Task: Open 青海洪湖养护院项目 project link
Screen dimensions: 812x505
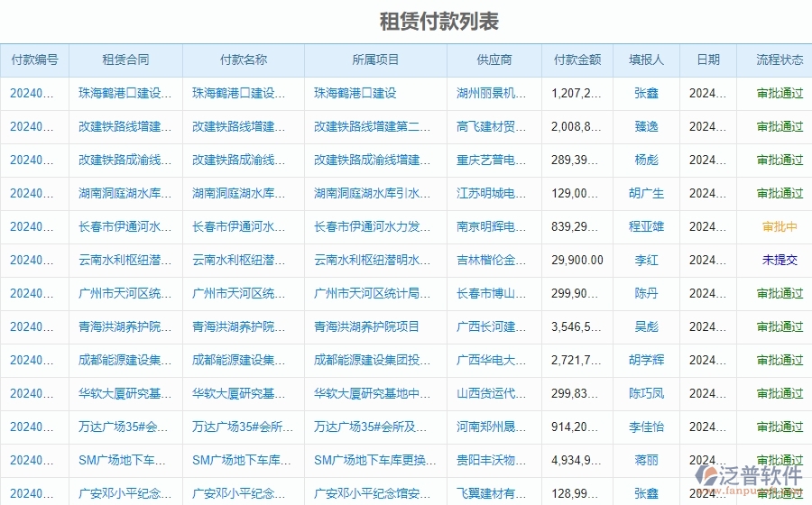Action: tap(366, 327)
